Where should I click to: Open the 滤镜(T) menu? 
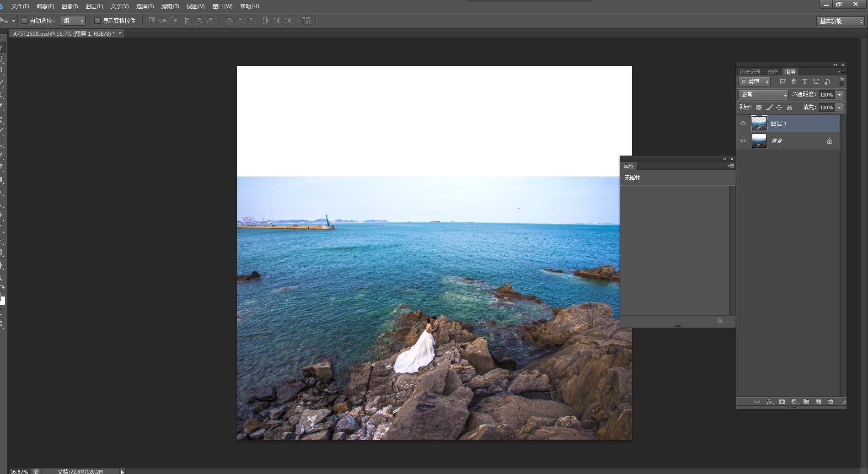coord(170,6)
